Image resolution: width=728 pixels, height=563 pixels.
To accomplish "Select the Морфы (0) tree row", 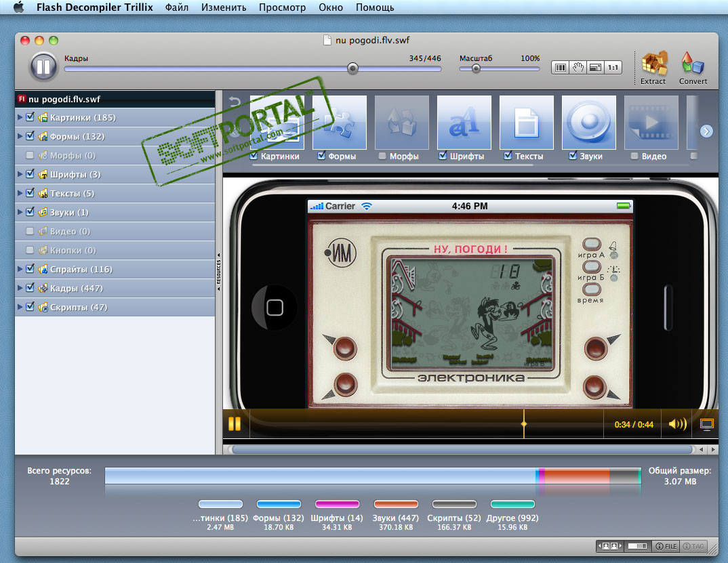I will (x=115, y=155).
